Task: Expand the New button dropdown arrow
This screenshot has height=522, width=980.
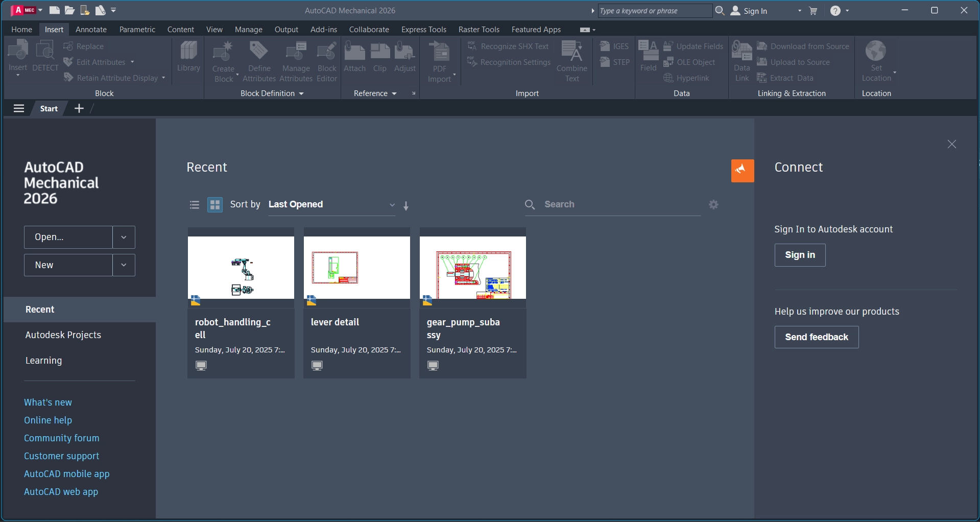Action: pos(124,265)
